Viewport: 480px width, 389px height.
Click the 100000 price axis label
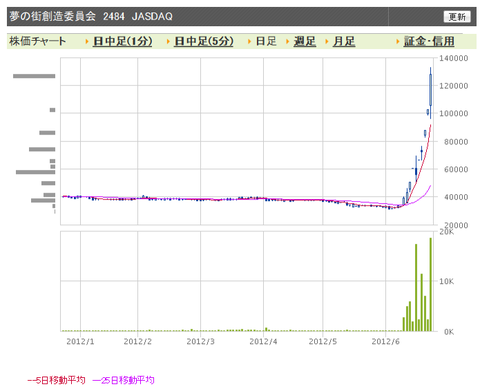(x=454, y=114)
